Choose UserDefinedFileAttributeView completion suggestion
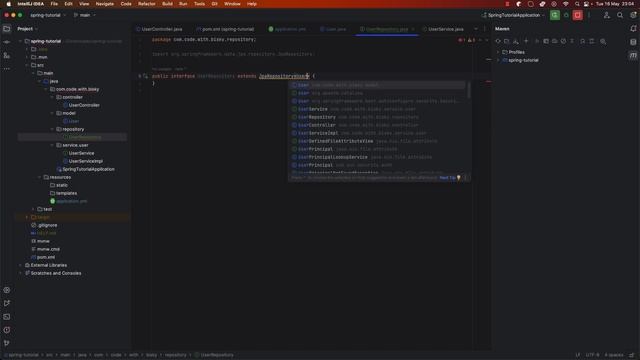640x360 pixels. click(x=378, y=141)
